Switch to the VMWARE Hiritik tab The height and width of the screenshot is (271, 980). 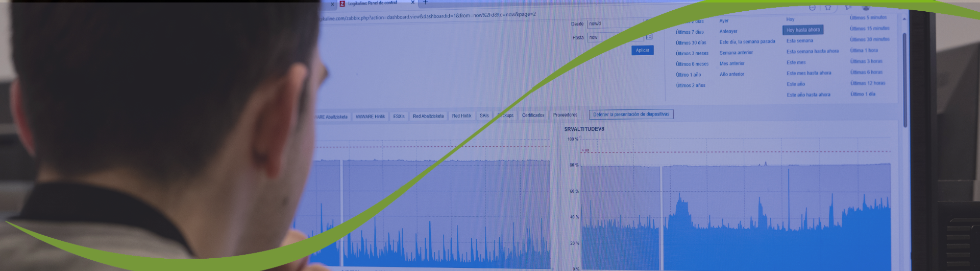tap(370, 117)
